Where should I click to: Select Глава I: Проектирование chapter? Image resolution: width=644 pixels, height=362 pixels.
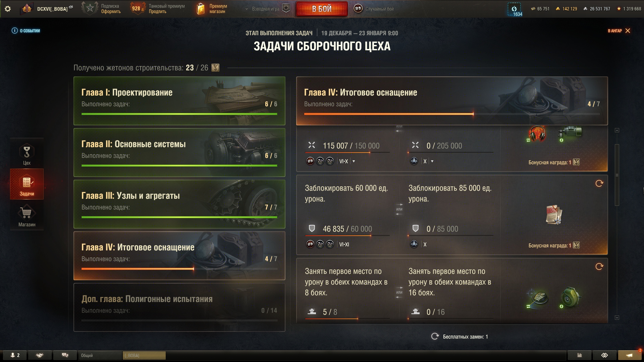(x=179, y=101)
